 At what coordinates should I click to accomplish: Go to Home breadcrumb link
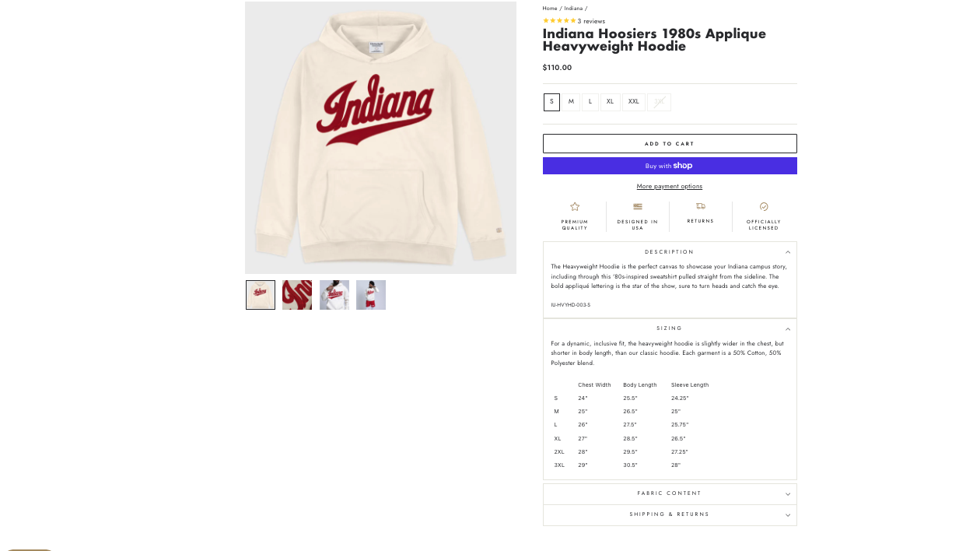pyautogui.click(x=550, y=9)
